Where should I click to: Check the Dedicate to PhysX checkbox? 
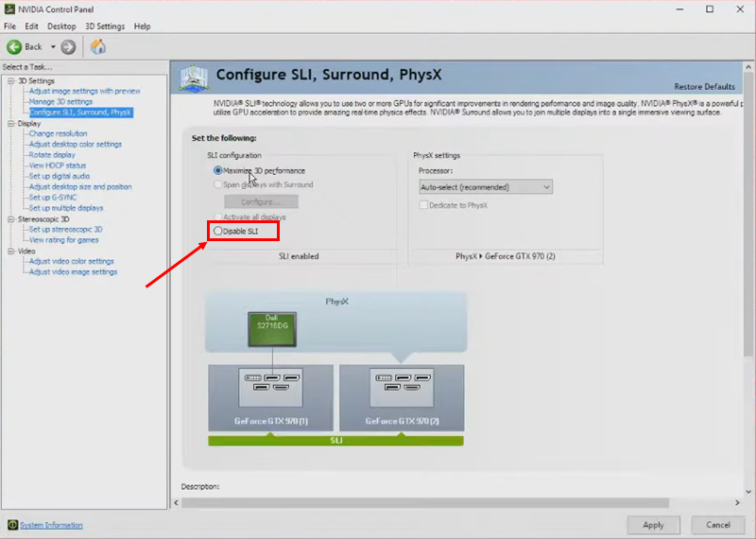click(423, 205)
